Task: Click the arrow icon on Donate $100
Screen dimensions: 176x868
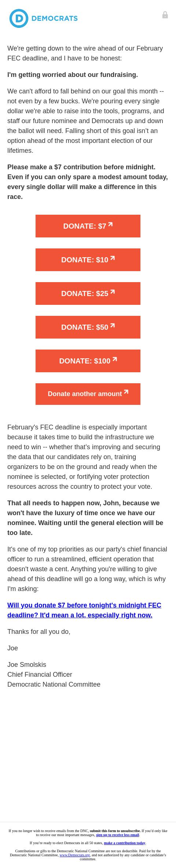Action: (x=115, y=359)
